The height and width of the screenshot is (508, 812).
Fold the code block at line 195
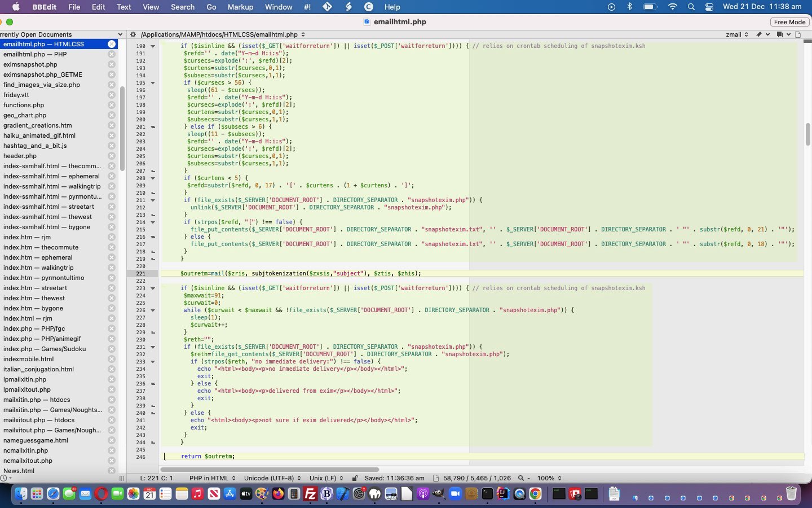[x=153, y=83]
